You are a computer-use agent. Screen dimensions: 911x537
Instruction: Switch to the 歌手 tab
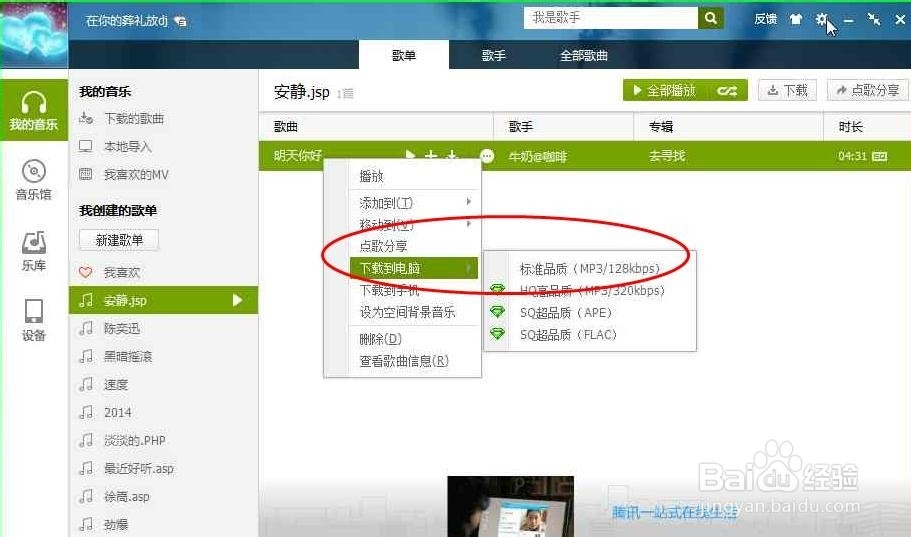pyautogui.click(x=494, y=55)
